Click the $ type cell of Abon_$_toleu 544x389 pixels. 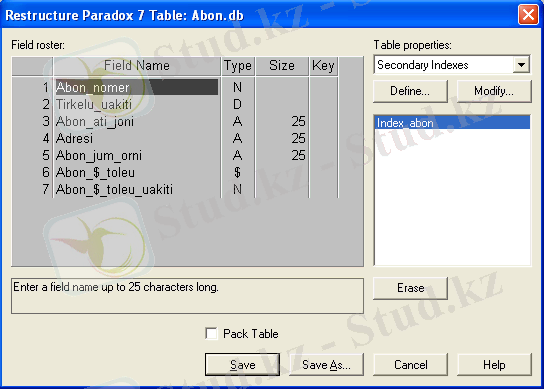click(238, 172)
